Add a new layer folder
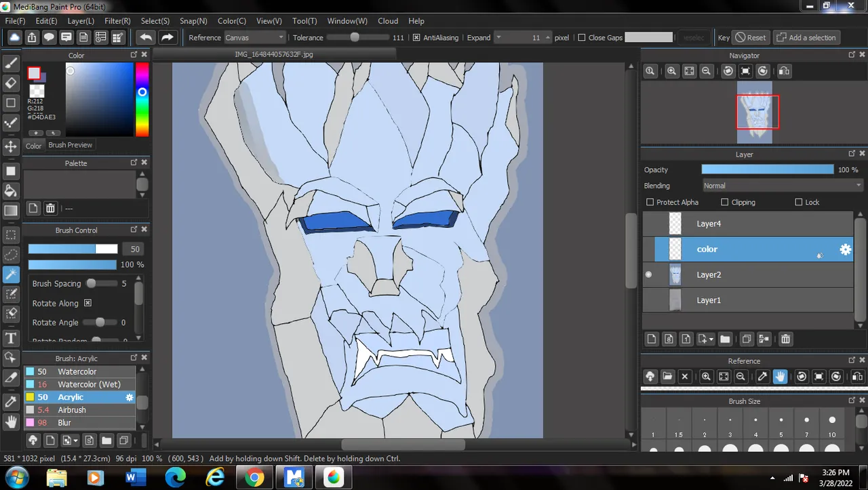Screen dimensions: 868x490 [x=725, y=339]
